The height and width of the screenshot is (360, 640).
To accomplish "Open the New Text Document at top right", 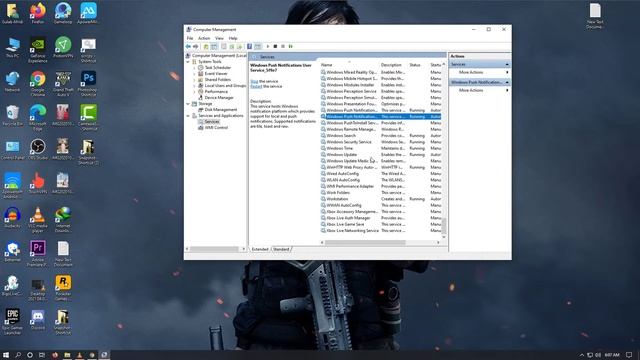I will (595, 16).
